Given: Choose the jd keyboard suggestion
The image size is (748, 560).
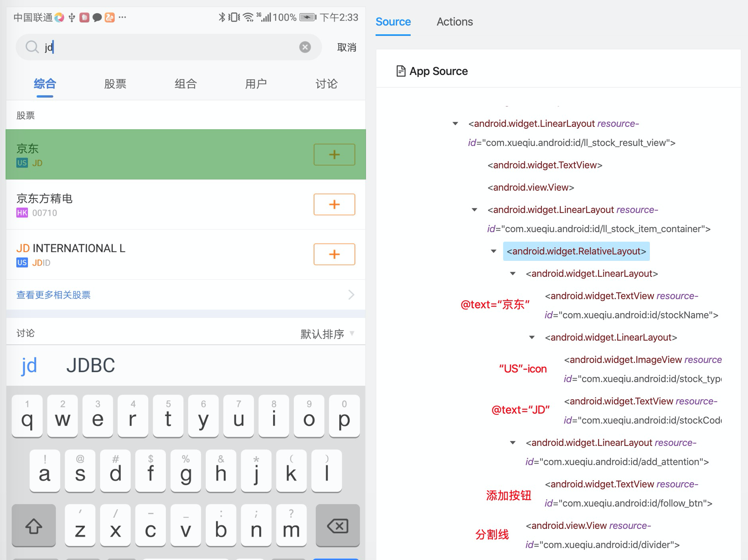Looking at the screenshot, I should click(x=29, y=365).
